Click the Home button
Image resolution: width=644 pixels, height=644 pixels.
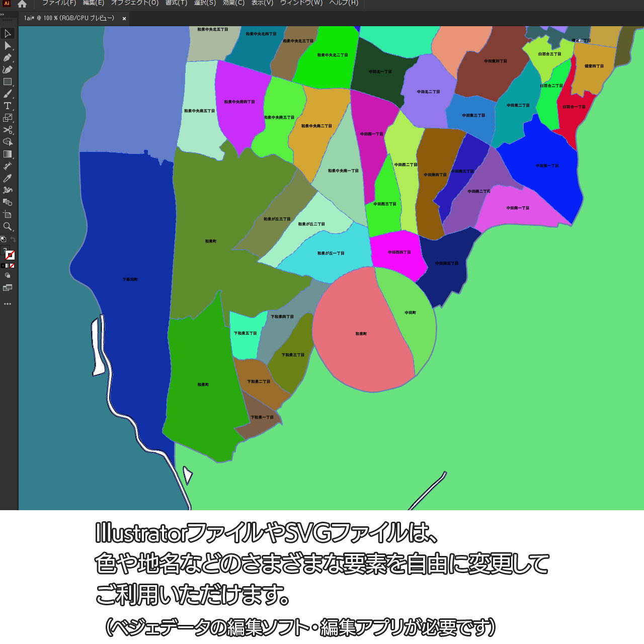22,4
